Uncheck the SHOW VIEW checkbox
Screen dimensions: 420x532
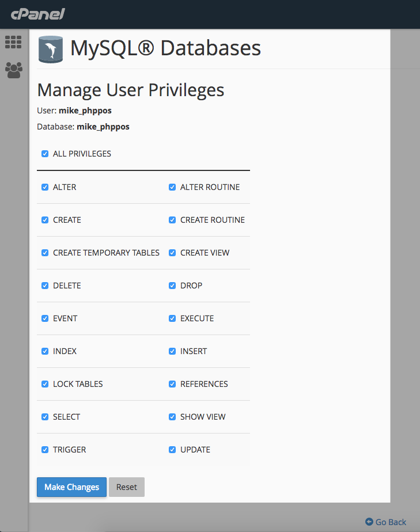click(x=172, y=417)
